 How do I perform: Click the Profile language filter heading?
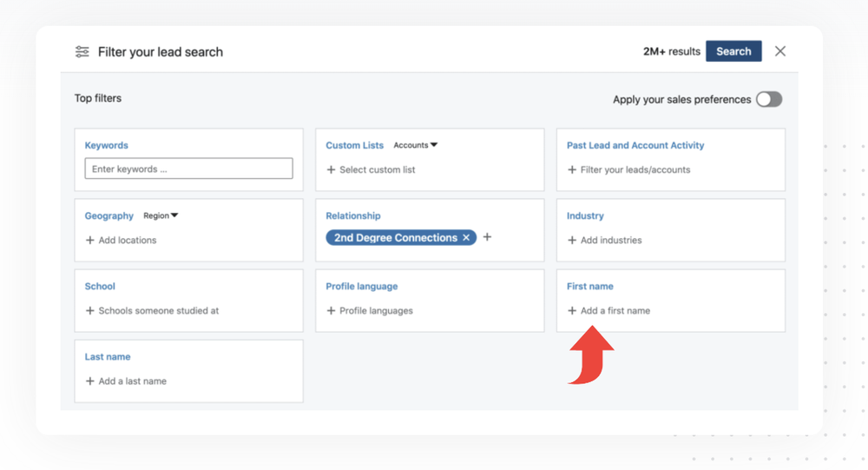click(361, 287)
